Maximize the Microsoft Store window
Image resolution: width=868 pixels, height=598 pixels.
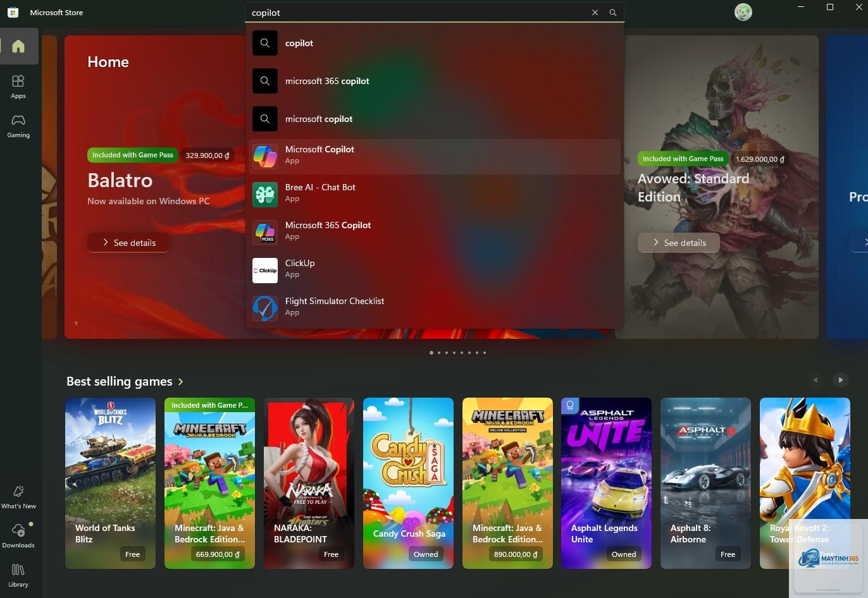click(x=830, y=7)
